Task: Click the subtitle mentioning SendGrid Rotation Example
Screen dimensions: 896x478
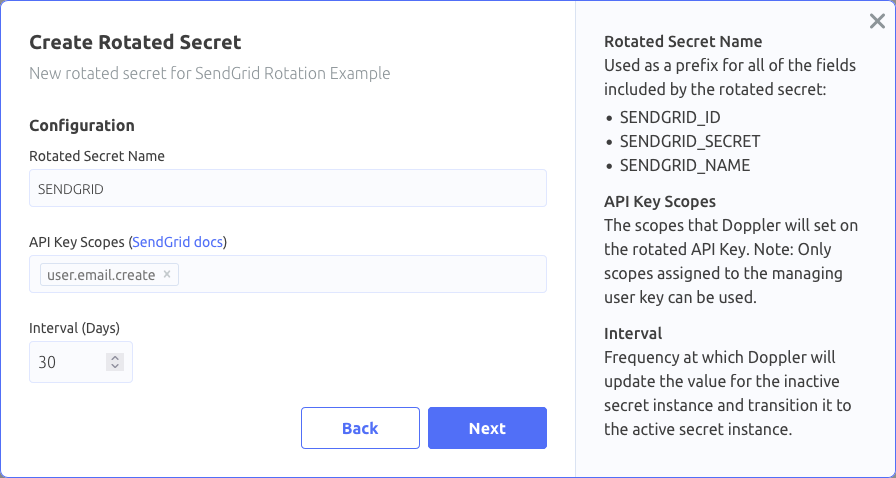Action: tap(209, 73)
